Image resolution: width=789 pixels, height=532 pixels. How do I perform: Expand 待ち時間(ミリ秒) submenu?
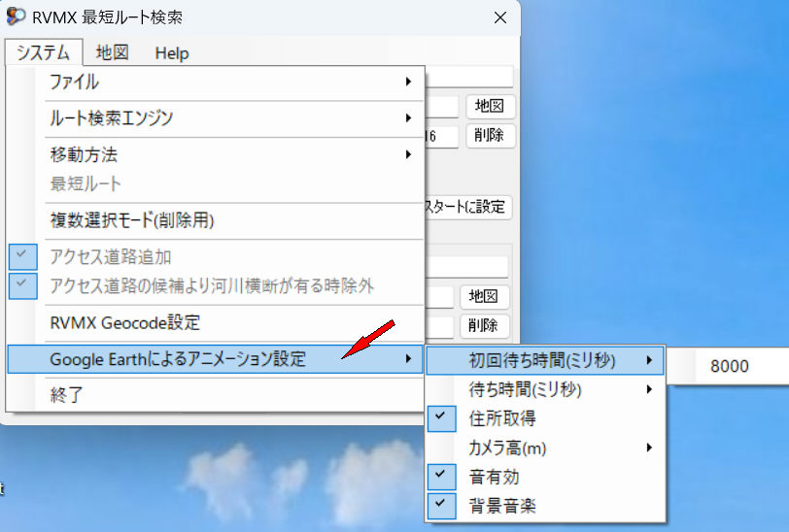click(x=545, y=389)
